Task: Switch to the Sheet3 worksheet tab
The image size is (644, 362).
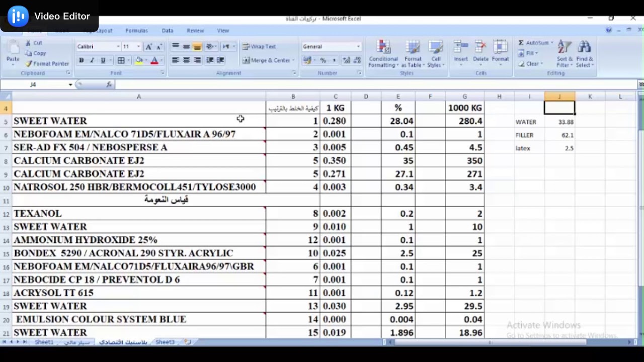Action: coord(165,342)
